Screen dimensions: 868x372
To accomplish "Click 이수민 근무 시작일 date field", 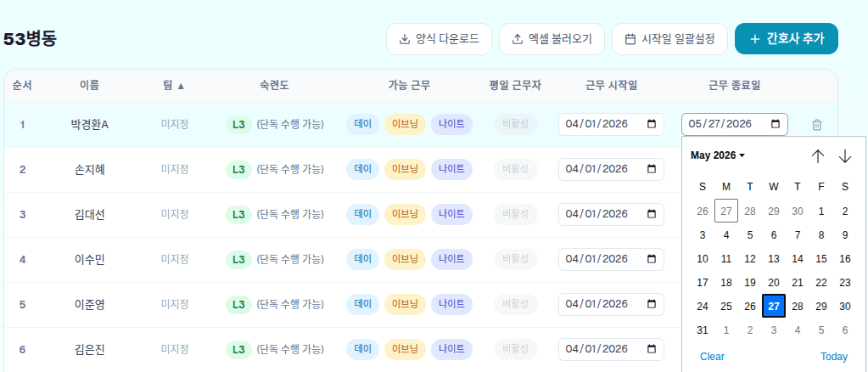I will click(611, 259).
